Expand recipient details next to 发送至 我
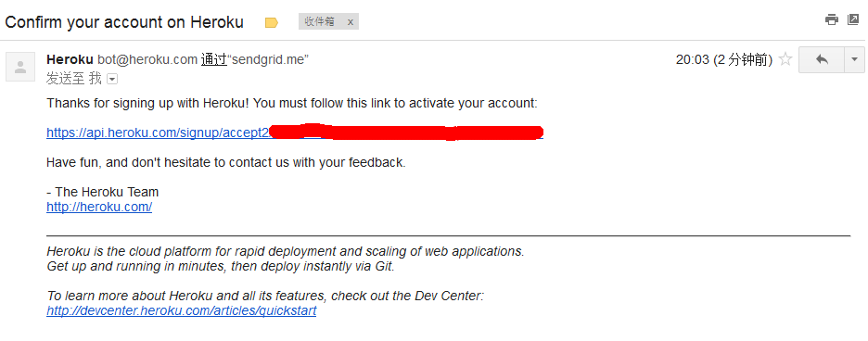 point(112,80)
